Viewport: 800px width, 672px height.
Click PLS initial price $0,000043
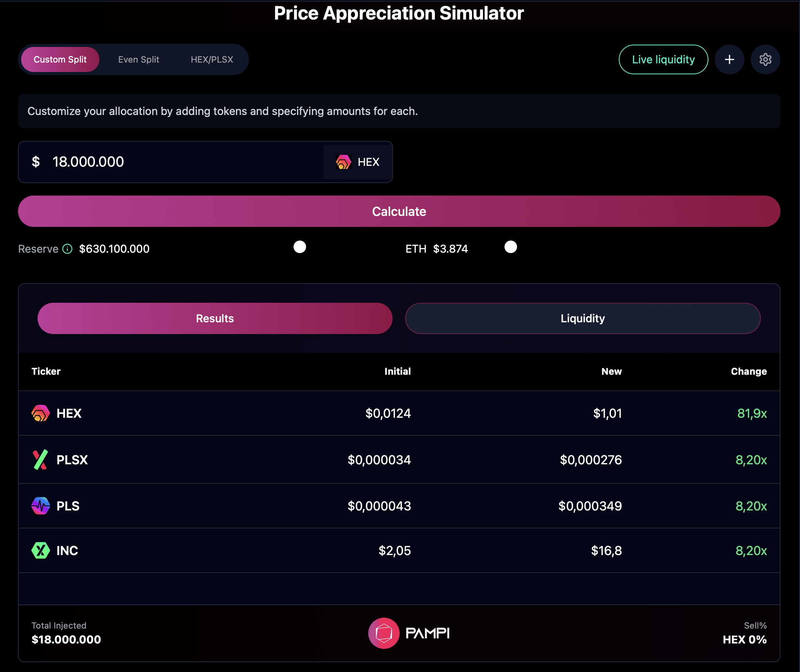379,506
